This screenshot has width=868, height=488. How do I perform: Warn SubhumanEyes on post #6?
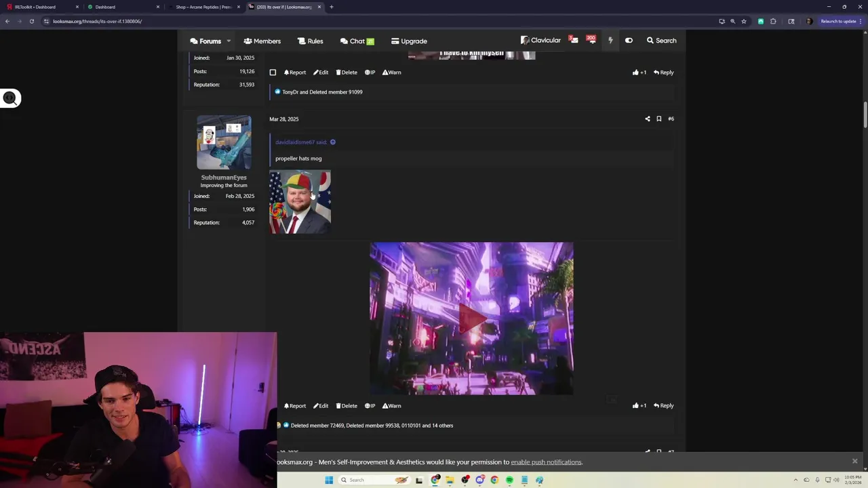click(391, 406)
